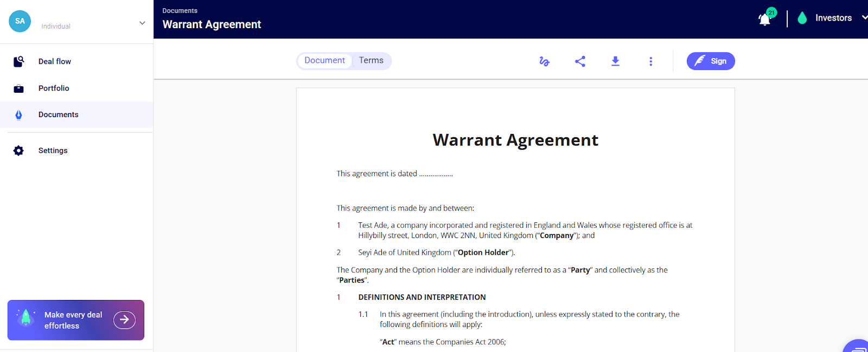This screenshot has height=352, width=868.
Task: Click the Portfolio briefcase icon
Action: tap(18, 88)
